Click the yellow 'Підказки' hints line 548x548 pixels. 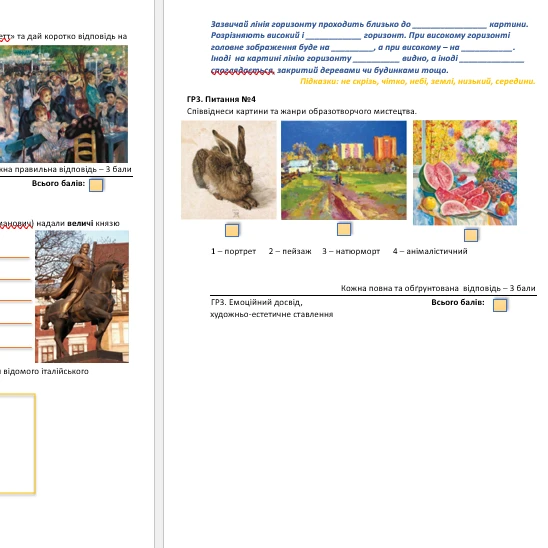click(418, 81)
